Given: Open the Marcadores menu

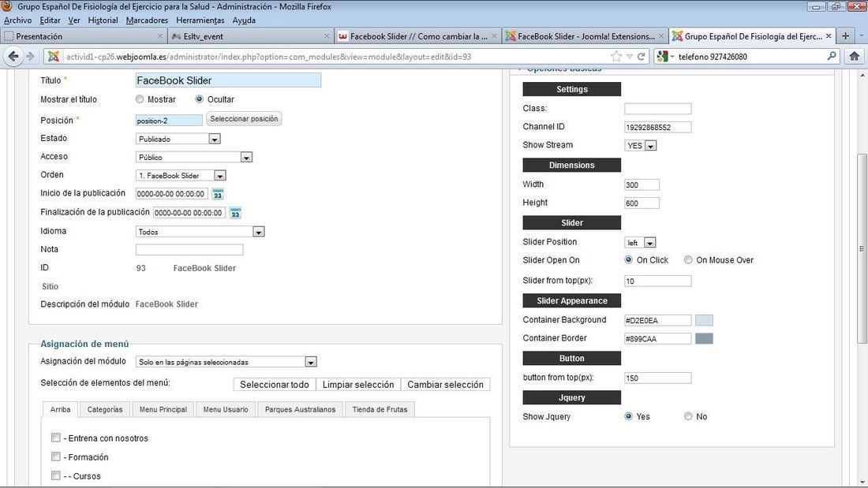Looking at the screenshot, I should 147,20.
